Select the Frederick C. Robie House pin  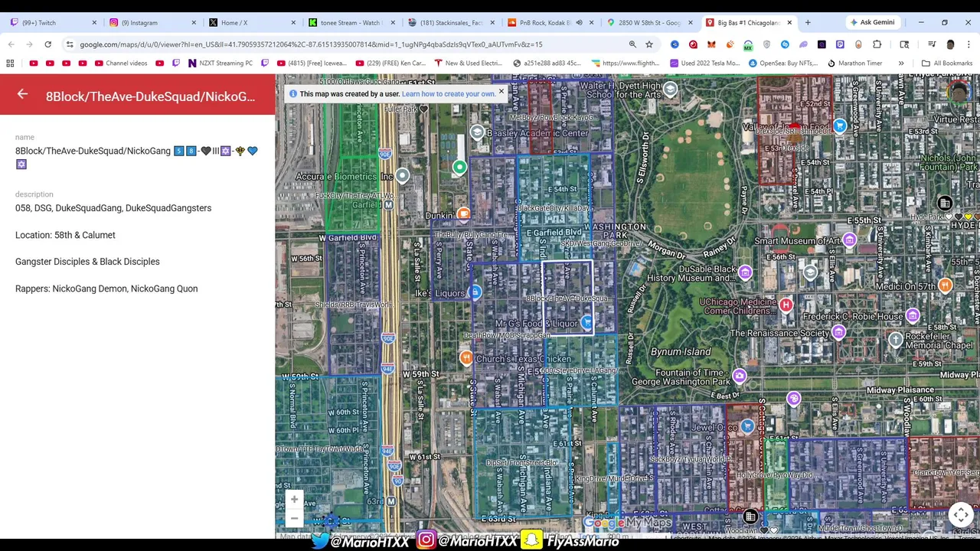(x=912, y=315)
